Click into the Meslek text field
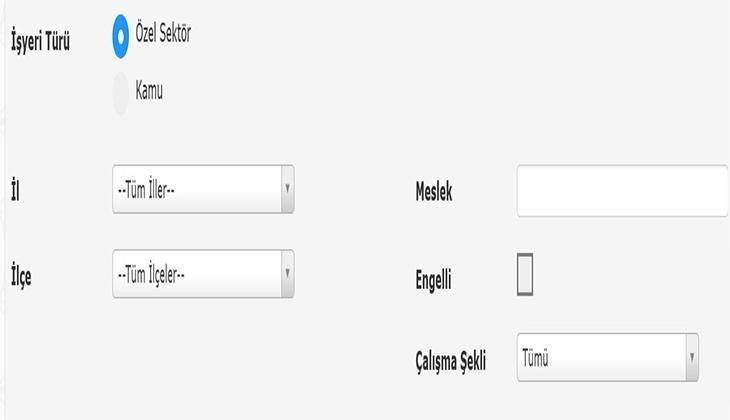Viewport: 730px width, 420px height. [x=621, y=191]
